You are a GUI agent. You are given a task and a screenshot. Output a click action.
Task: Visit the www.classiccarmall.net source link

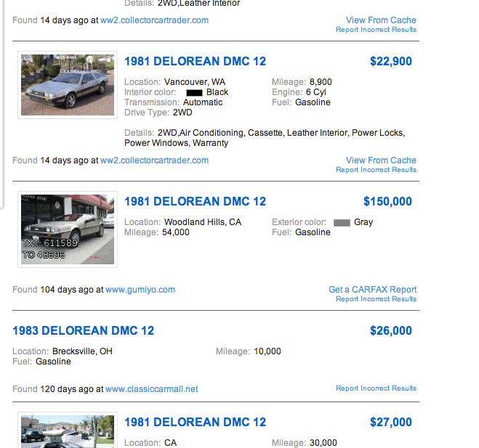point(151,389)
